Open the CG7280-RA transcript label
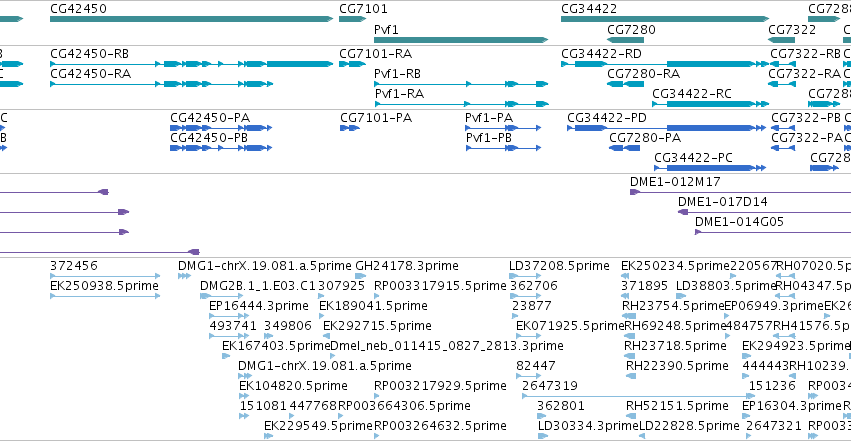This screenshot has width=851, height=441. pos(644,73)
